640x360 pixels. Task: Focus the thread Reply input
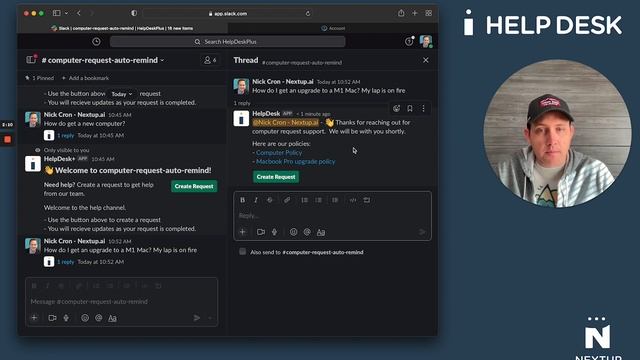(x=332, y=216)
